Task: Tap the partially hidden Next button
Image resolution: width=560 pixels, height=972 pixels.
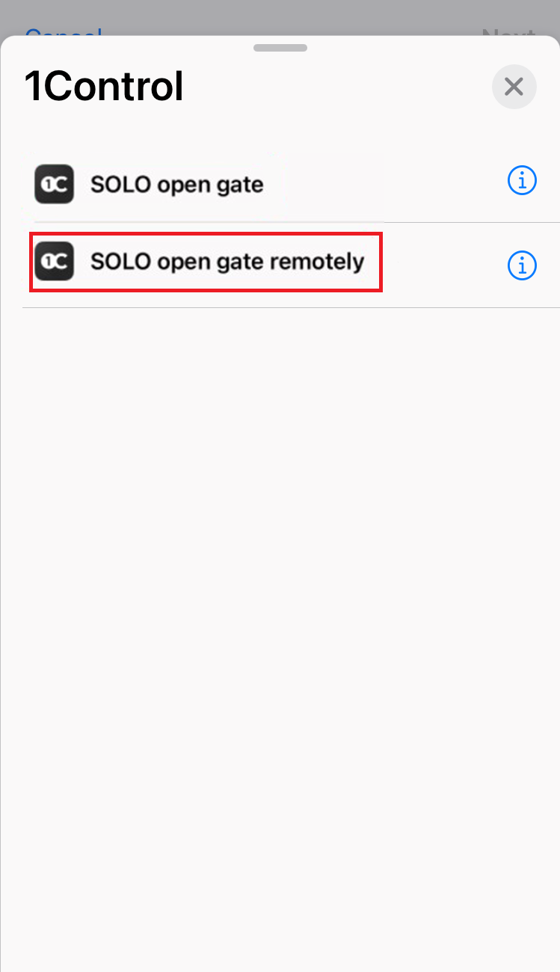Action: (x=508, y=32)
